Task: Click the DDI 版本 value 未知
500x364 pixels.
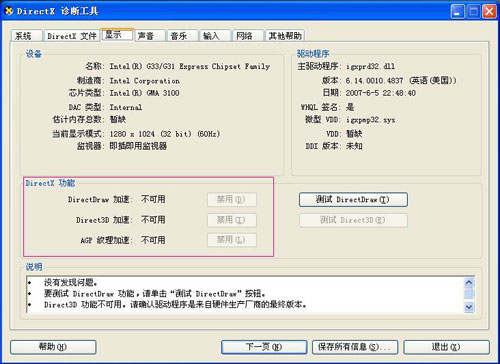Action: (354, 146)
